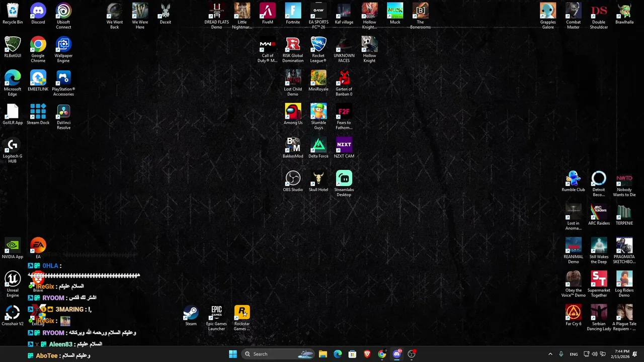Image resolution: width=644 pixels, height=362 pixels.
Task: Open Rumble Club shortcut
Action: click(x=573, y=182)
